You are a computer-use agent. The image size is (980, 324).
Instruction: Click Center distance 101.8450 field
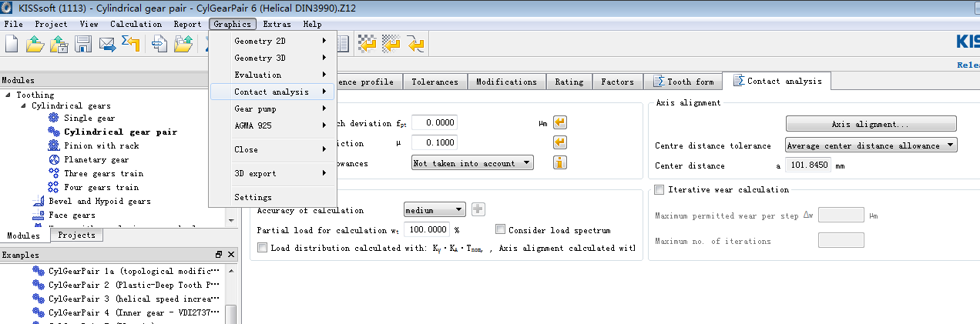808,165
